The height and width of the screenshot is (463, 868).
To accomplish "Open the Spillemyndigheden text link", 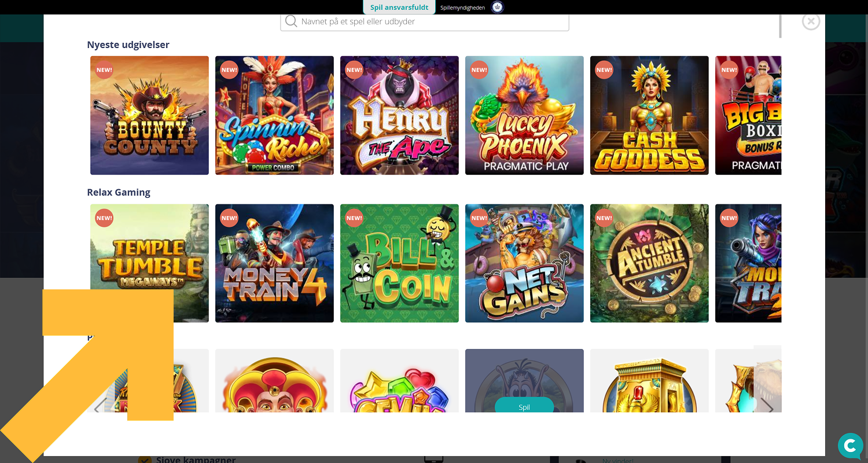I will (462, 8).
